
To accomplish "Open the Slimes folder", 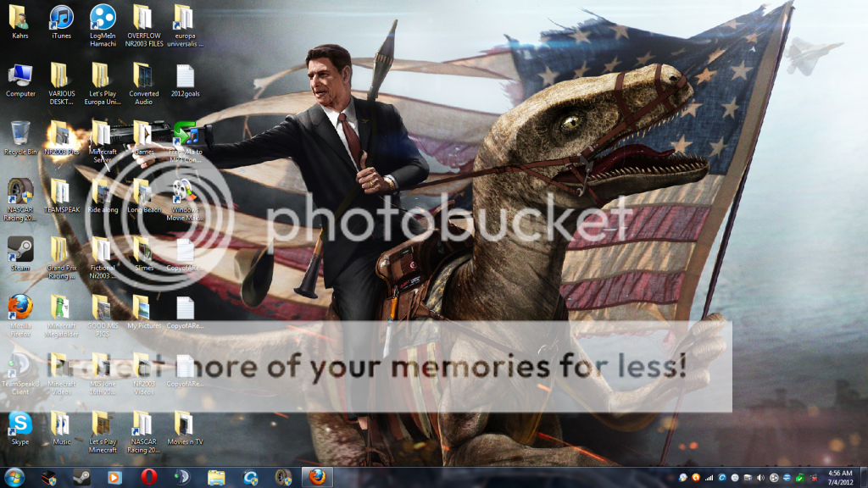I will tap(144, 254).
